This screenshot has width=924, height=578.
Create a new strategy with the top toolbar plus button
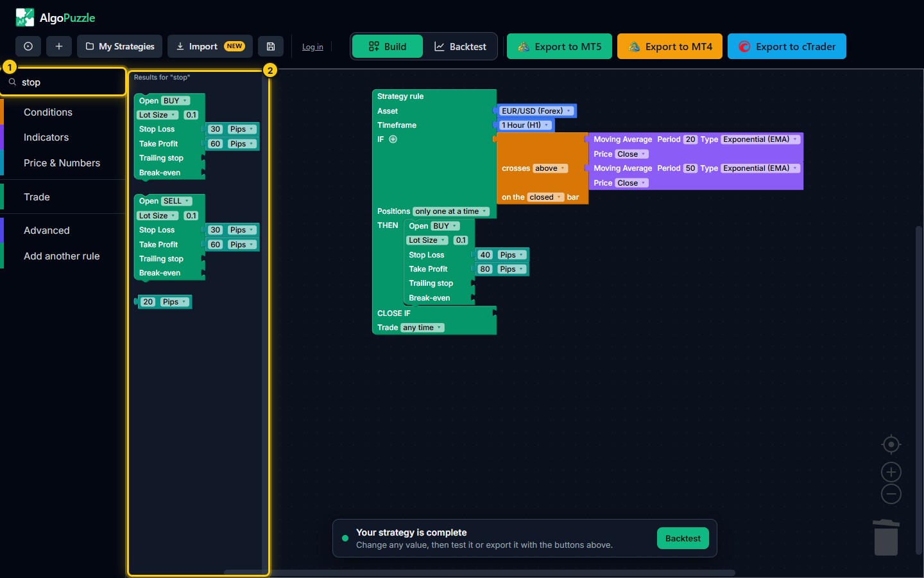tap(59, 46)
